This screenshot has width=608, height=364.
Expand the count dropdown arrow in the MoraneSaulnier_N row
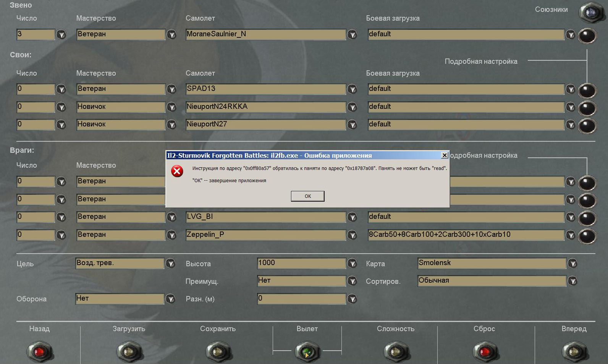click(61, 35)
